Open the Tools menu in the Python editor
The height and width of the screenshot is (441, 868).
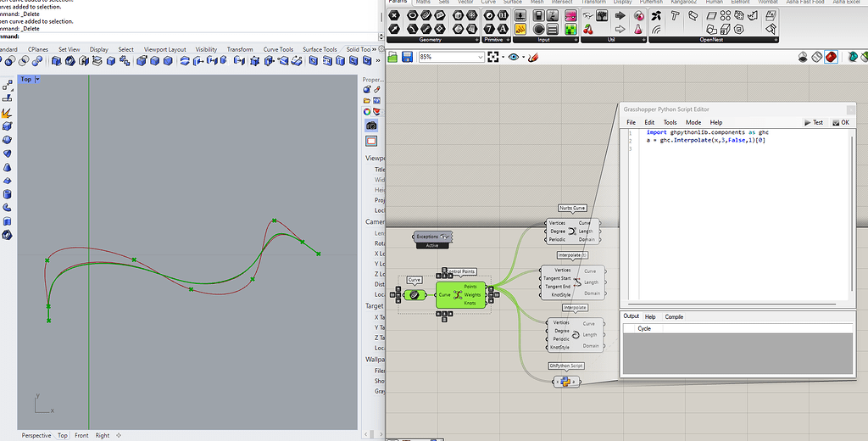click(x=670, y=122)
